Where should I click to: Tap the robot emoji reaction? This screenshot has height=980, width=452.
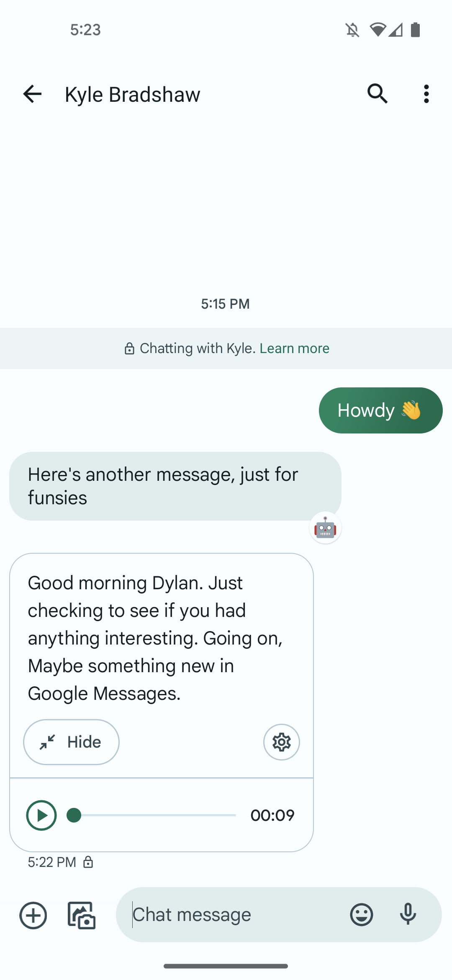click(325, 528)
